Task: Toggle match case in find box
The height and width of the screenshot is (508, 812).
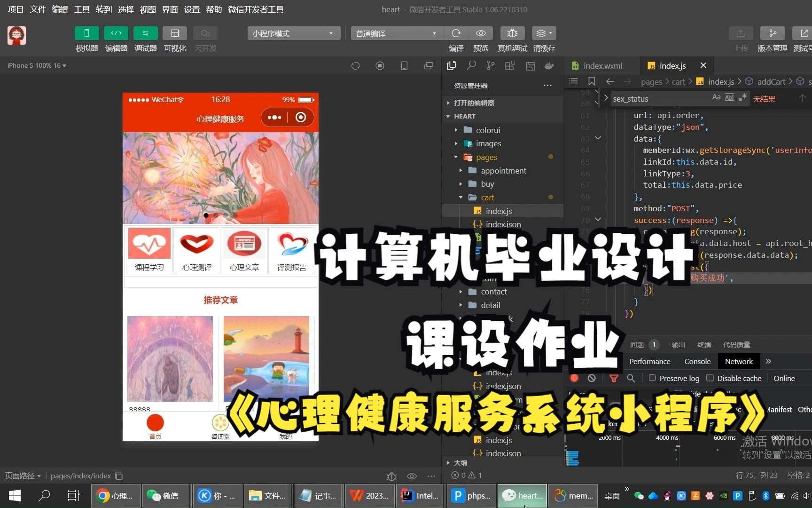Action: [x=716, y=97]
